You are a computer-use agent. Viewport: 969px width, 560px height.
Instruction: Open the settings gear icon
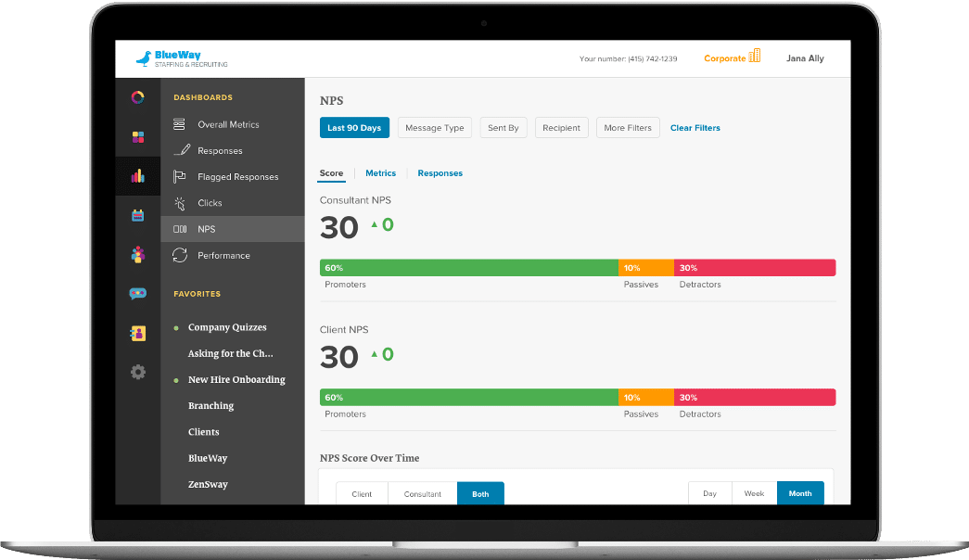(x=137, y=372)
